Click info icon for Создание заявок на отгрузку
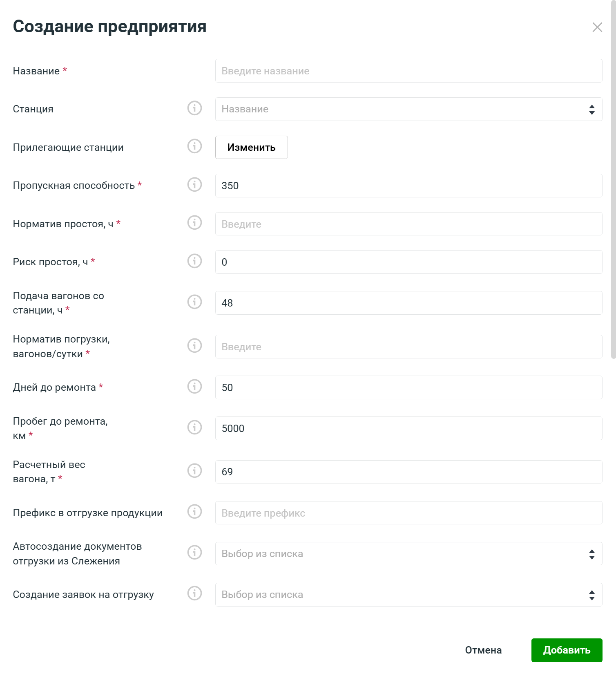Image resolution: width=616 pixels, height=676 pixels. tap(194, 593)
